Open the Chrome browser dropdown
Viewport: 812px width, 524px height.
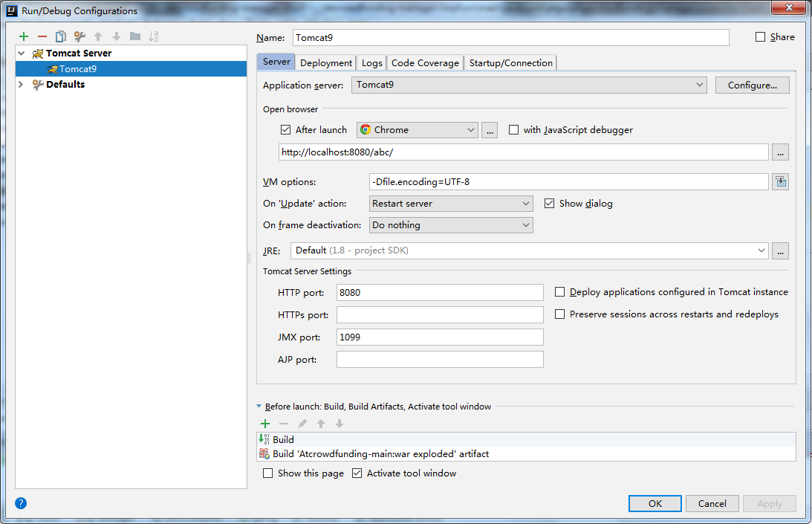418,130
